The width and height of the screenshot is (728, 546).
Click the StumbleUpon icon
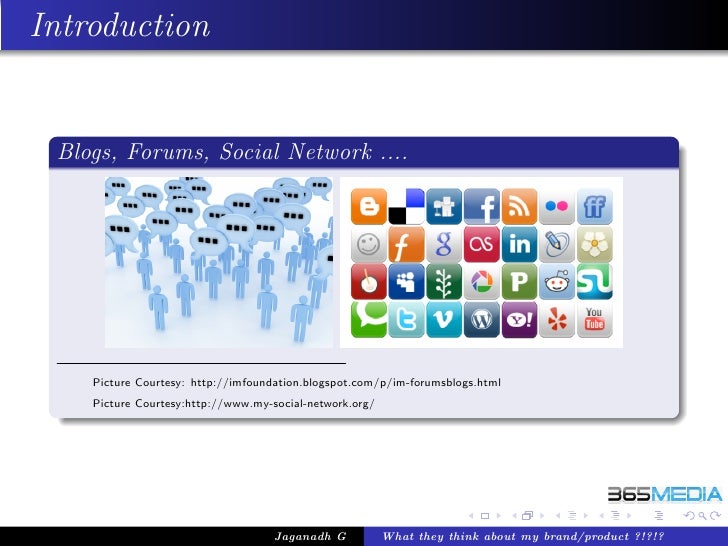click(x=595, y=282)
